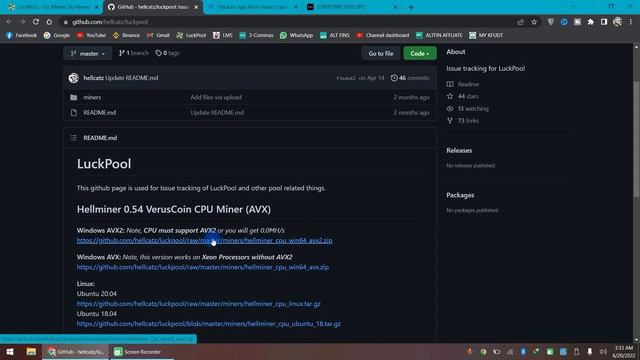Open the Channel dashboard bookmark
The height and width of the screenshot is (360, 640).
point(382,36)
